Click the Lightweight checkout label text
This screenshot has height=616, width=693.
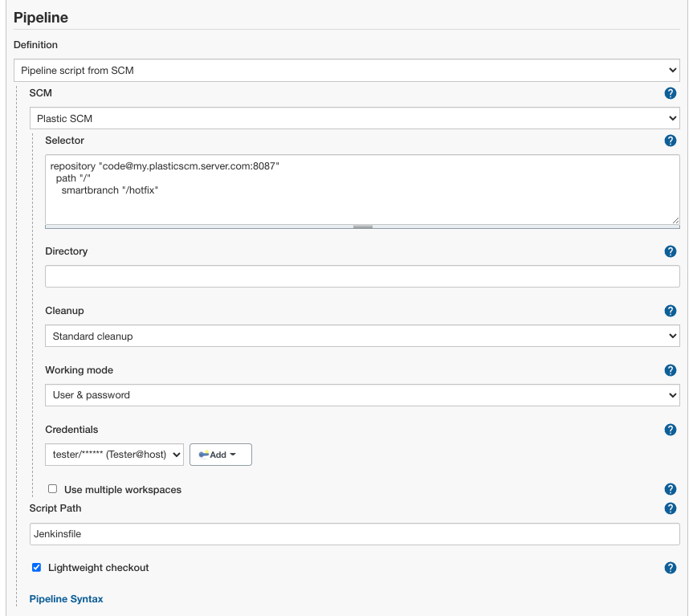coord(99,567)
